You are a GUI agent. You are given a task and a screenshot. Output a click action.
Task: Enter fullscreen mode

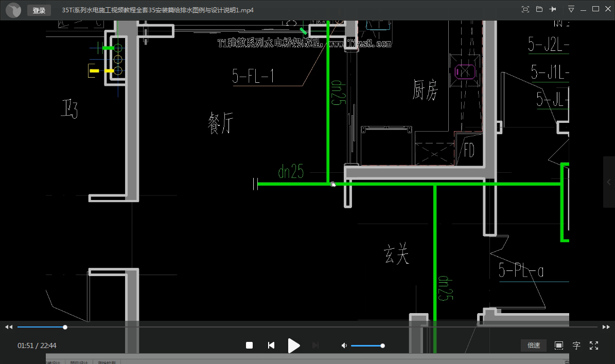coord(594,345)
